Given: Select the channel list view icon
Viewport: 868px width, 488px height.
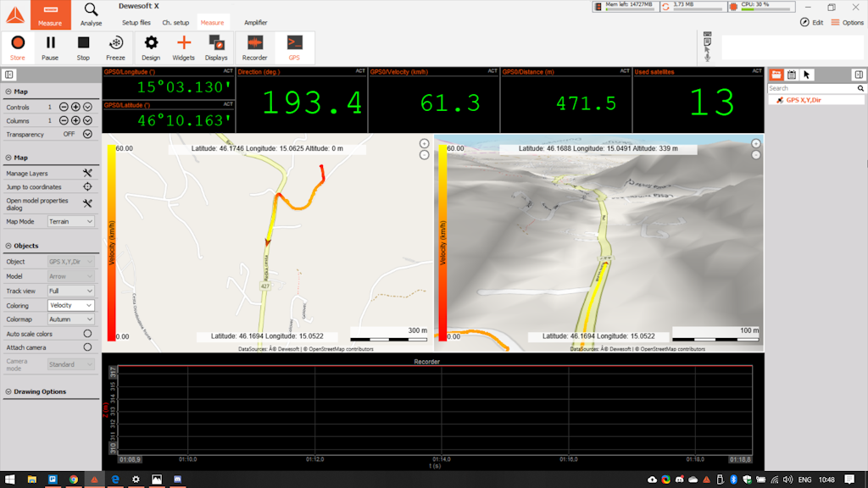Looking at the screenshot, I should [776, 75].
